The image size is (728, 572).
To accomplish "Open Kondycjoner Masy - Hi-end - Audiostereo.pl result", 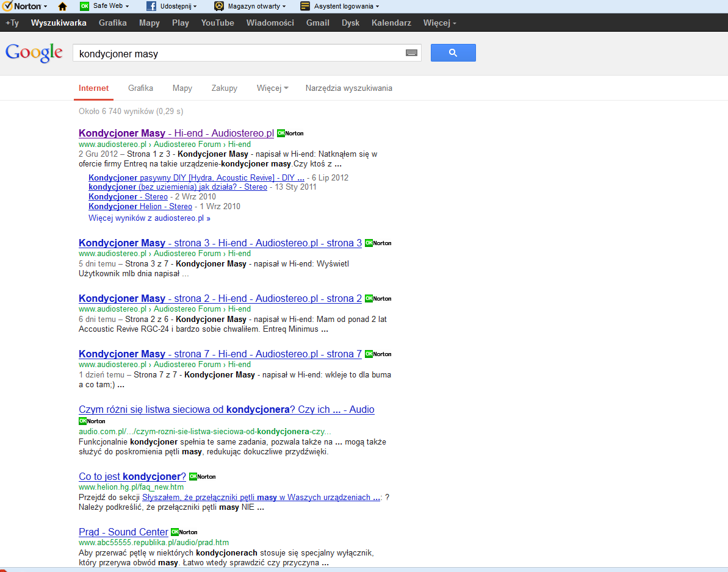I will 176,133.
